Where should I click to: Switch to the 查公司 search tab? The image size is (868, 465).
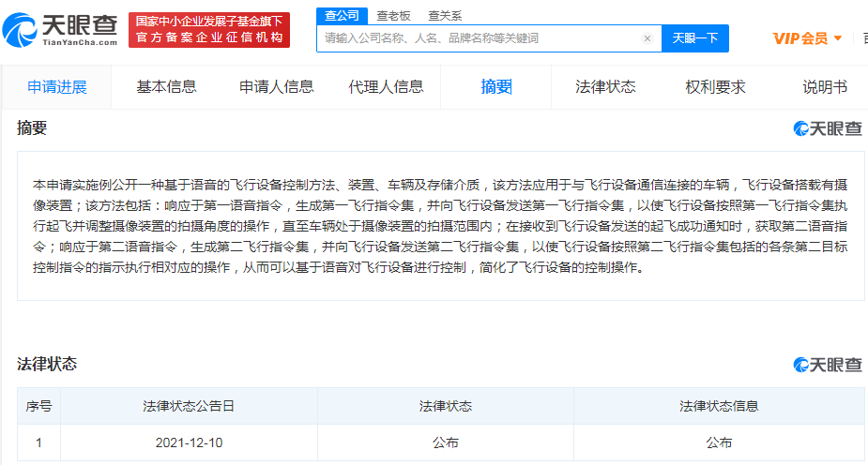tap(343, 16)
